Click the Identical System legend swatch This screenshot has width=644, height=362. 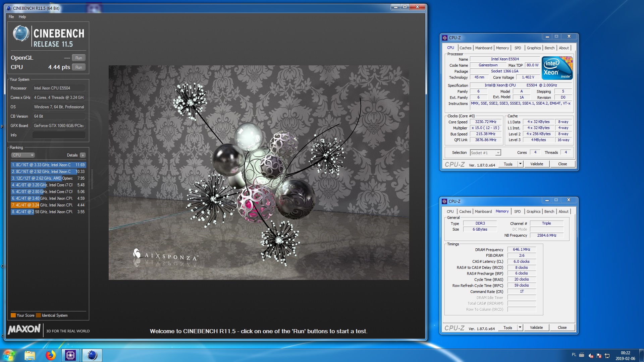[x=38, y=315]
